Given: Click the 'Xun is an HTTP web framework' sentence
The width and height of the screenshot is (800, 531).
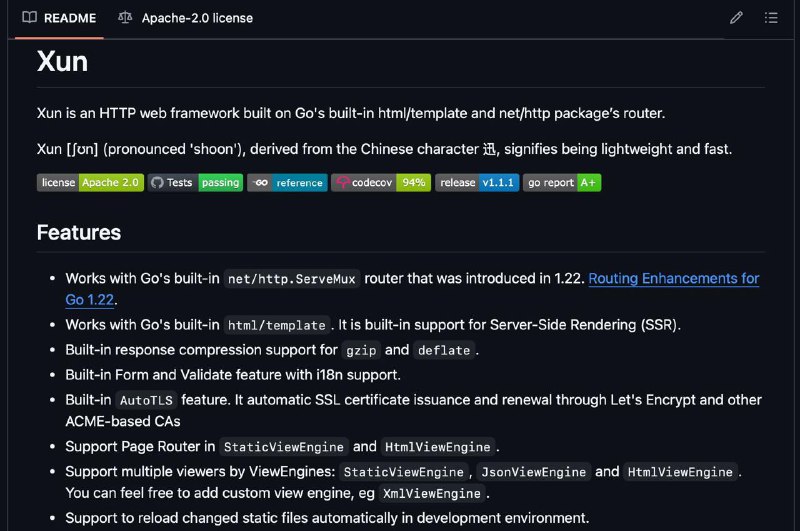Looking at the screenshot, I should point(351,113).
